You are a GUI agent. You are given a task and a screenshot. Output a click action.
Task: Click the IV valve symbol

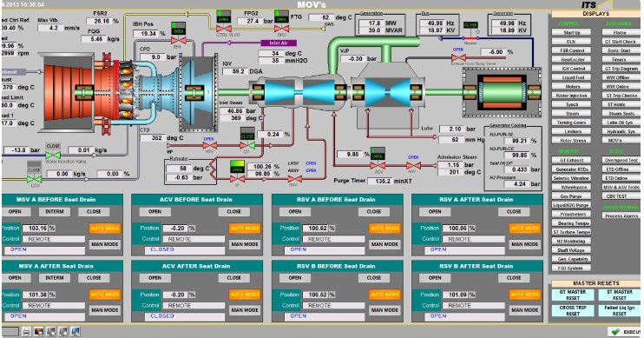pos(238,179)
